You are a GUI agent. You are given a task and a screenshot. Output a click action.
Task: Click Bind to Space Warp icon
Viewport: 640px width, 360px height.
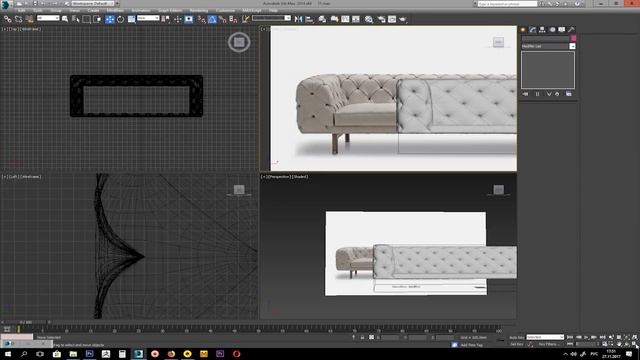coord(29,19)
